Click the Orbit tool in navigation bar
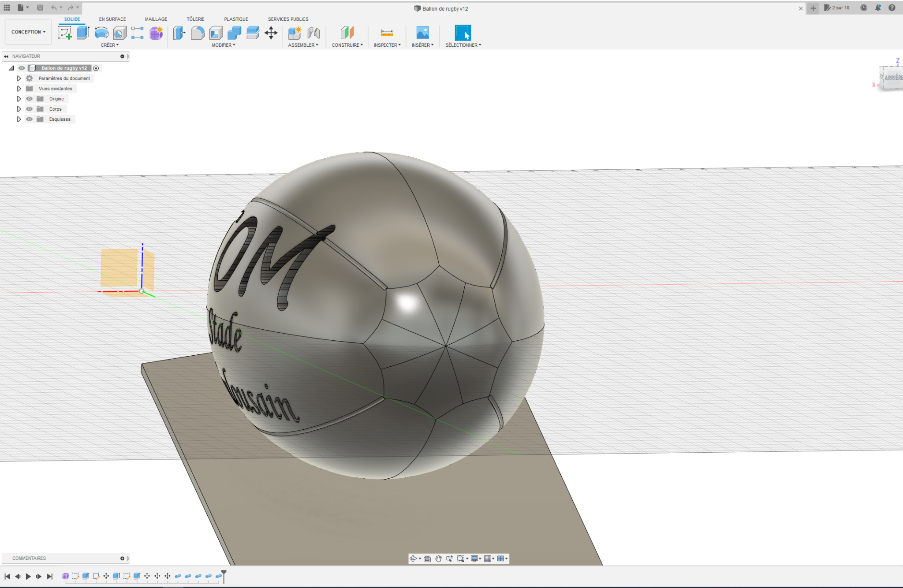This screenshot has width=903, height=588. click(413, 558)
